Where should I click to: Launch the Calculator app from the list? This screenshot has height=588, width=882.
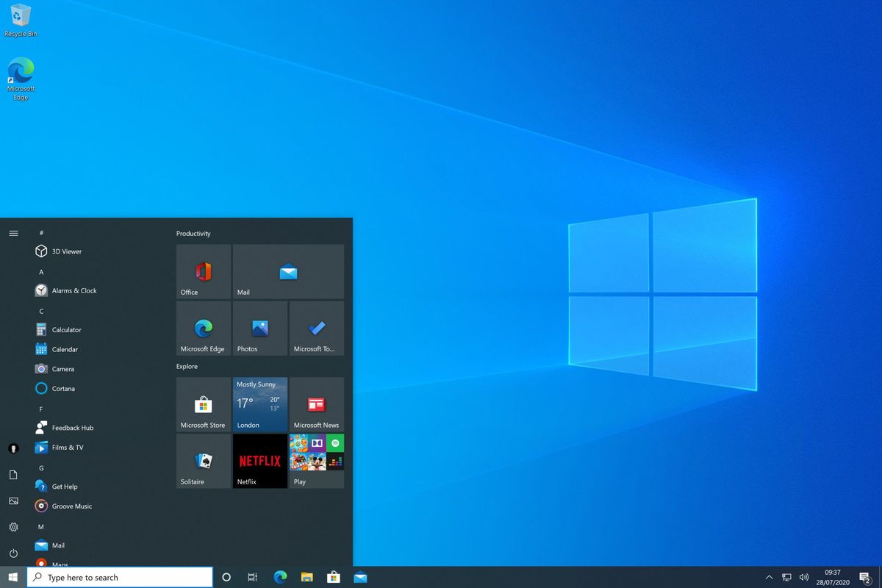click(67, 329)
